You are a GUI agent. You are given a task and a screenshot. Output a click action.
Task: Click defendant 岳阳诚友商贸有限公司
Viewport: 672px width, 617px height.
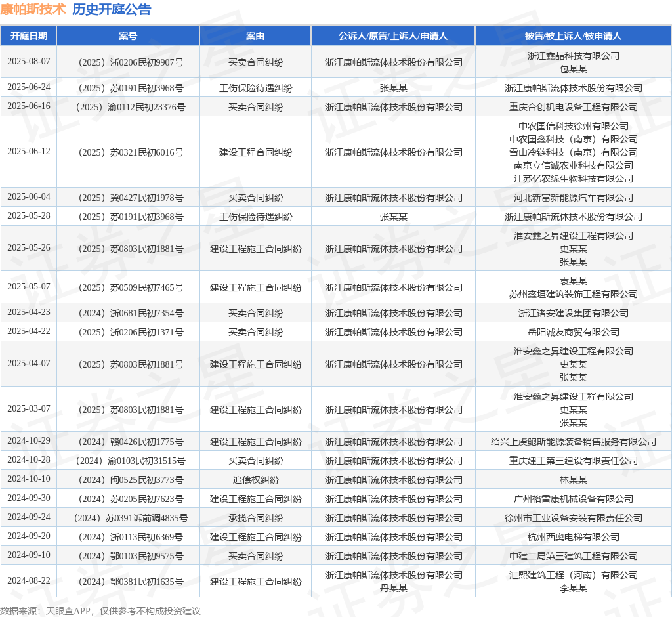(x=574, y=332)
